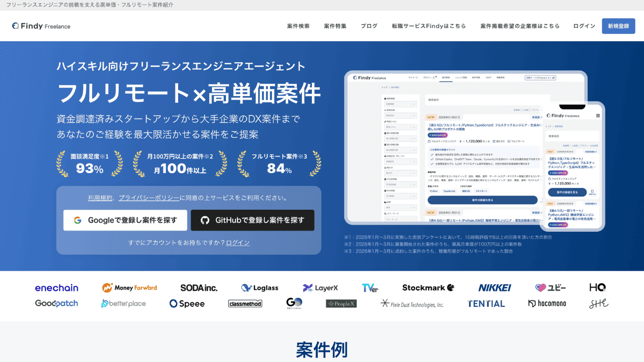This screenshot has height=362, width=644.
Task: Register with GitHubで登録し案件を探す button
Action: point(252,220)
